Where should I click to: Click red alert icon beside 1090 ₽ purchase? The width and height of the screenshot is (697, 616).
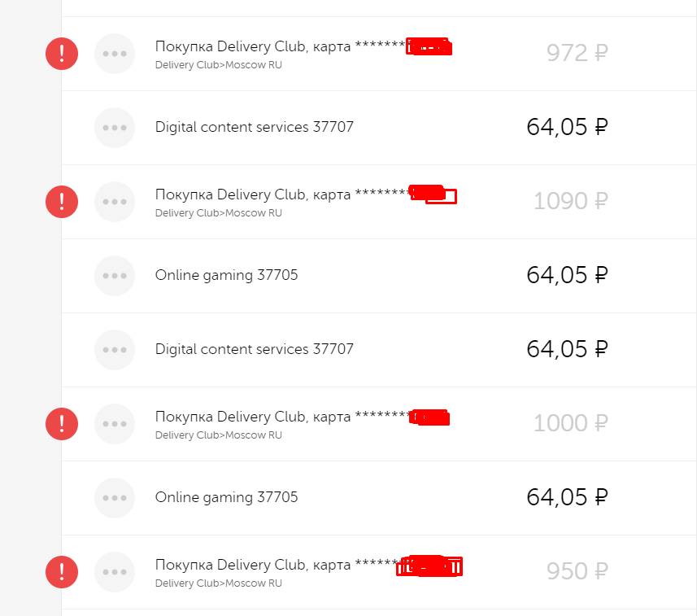point(62,202)
